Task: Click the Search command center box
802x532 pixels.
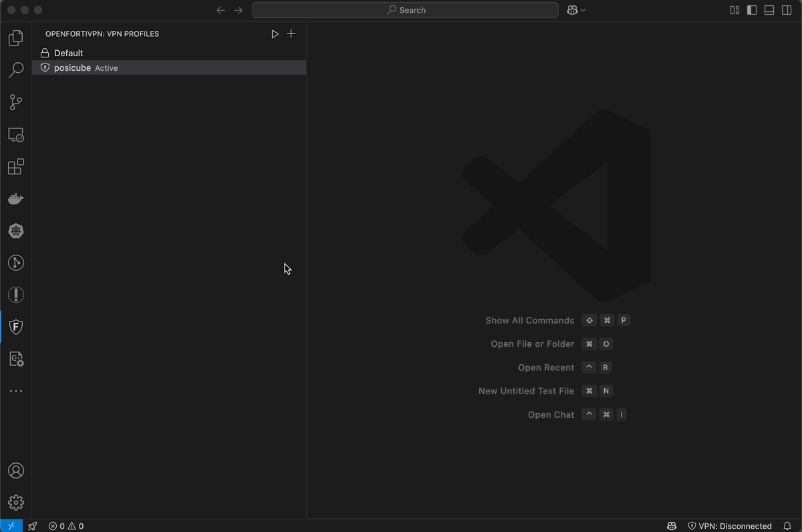Action: point(405,10)
